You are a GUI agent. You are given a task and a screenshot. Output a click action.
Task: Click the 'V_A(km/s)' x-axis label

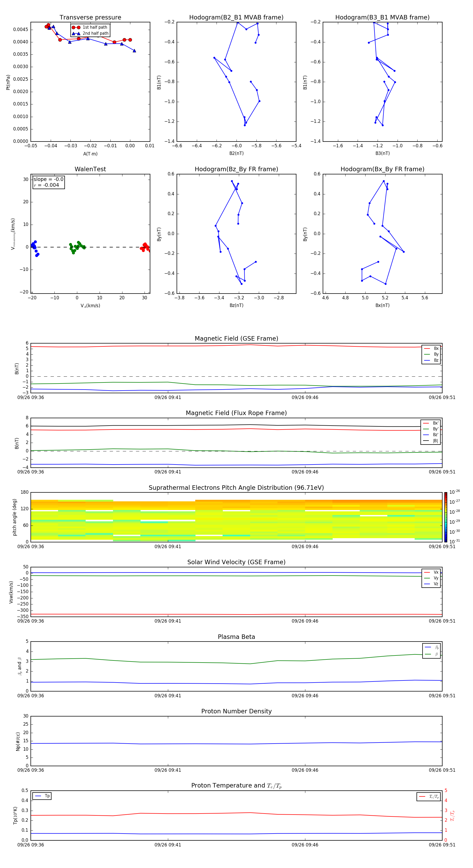click(90, 306)
